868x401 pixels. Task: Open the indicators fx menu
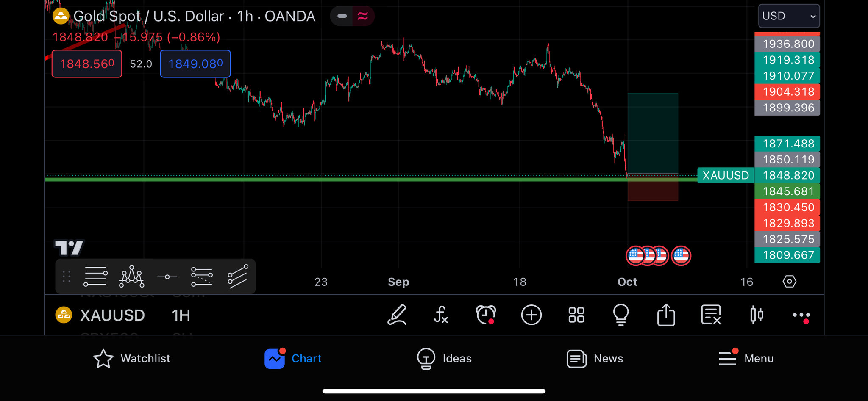coord(441,315)
